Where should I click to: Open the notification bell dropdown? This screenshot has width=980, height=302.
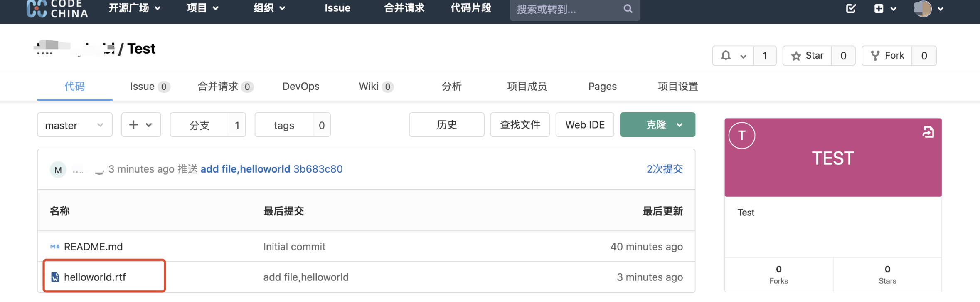(734, 56)
